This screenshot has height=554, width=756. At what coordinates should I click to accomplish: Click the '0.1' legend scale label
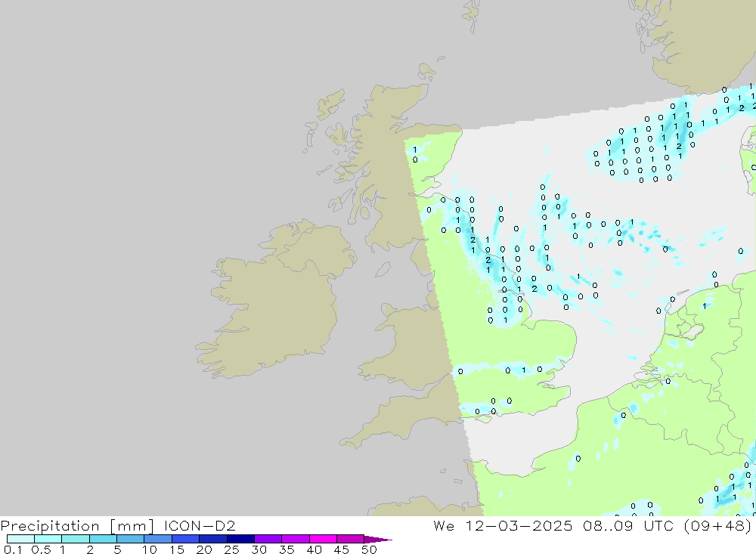pyautogui.click(x=13, y=549)
